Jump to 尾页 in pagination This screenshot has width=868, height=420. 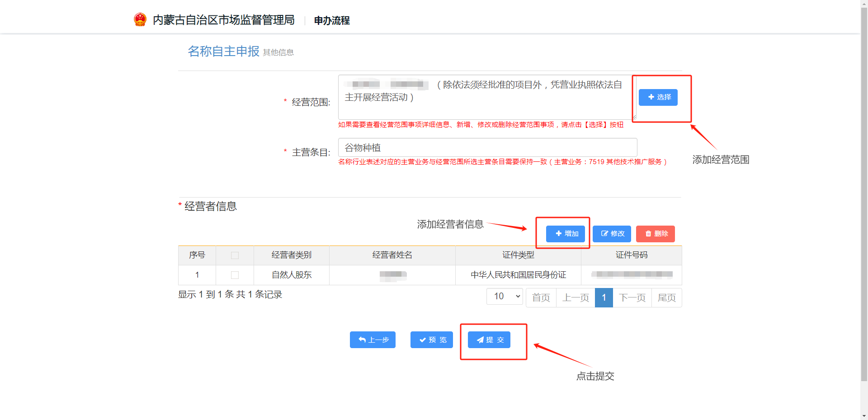(x=666, y=297)
